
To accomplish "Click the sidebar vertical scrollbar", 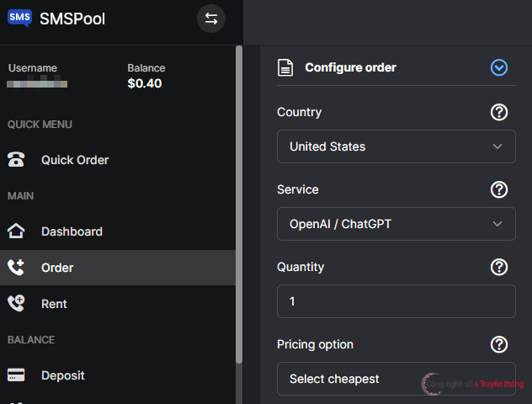I will (239, 202).
